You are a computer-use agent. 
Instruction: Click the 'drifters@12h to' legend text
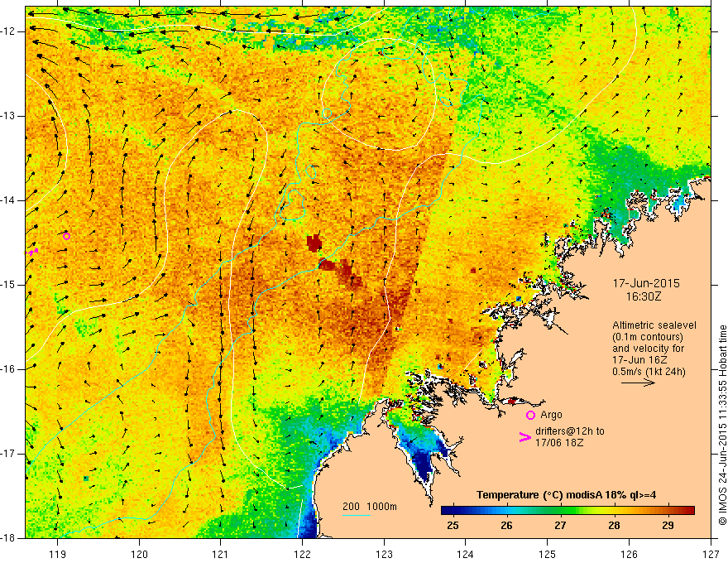click(570, 431)
